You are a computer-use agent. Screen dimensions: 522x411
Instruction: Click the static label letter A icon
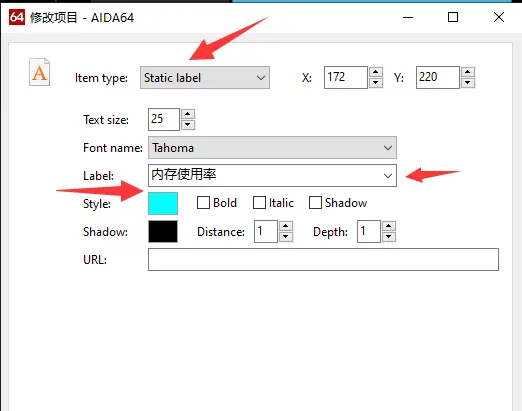[x=39, y=72]
